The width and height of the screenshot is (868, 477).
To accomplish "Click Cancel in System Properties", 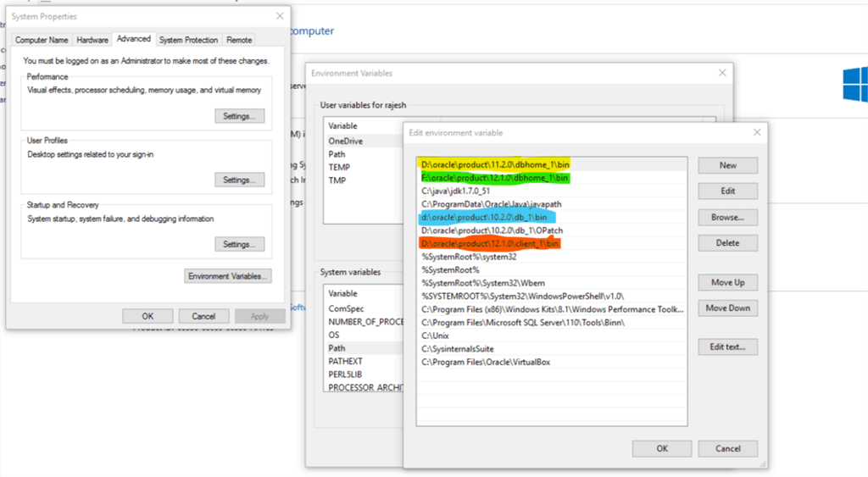I will [x=203, y=317].
